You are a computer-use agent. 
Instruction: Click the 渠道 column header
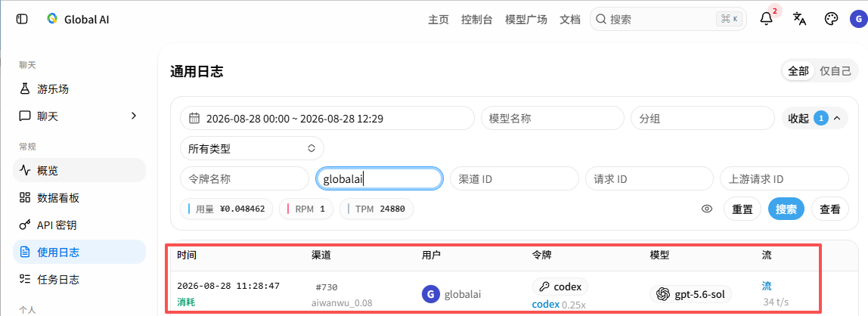tap(321, 255)
